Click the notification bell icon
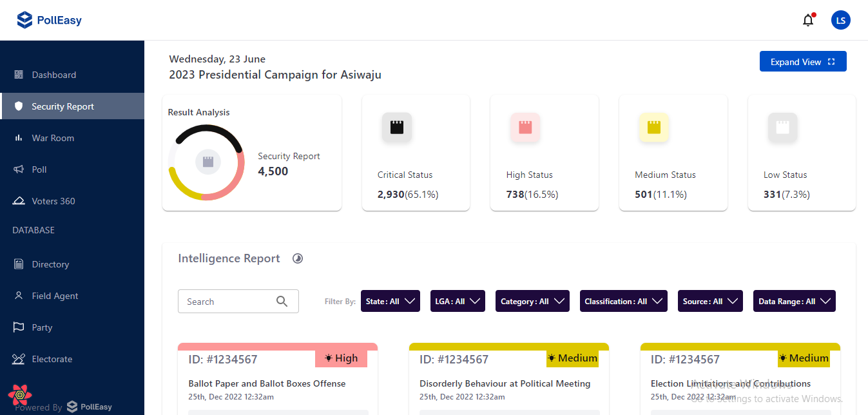The width and height of the screenshot is (868, 415). [x=808, y=21]
